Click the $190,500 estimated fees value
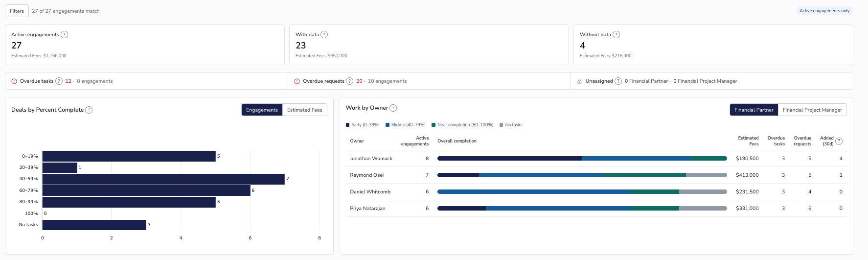 (747, 159)
